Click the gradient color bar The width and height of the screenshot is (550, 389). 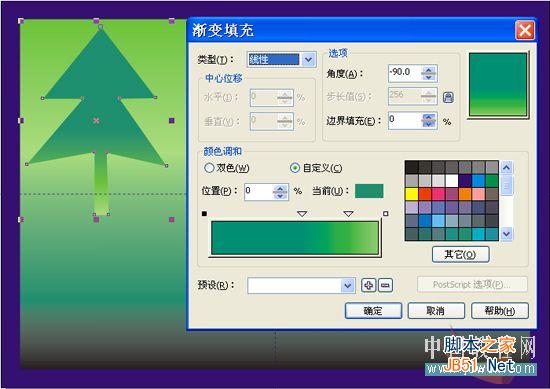295,237
